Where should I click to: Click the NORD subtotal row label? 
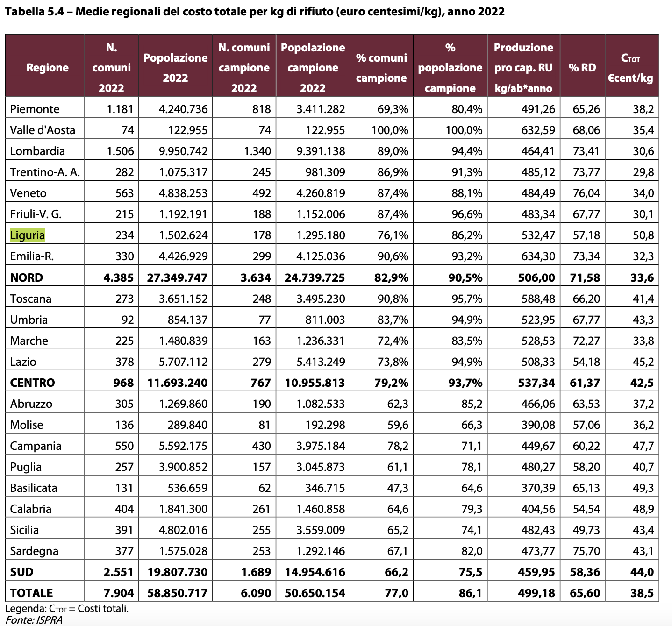(27, 277)
